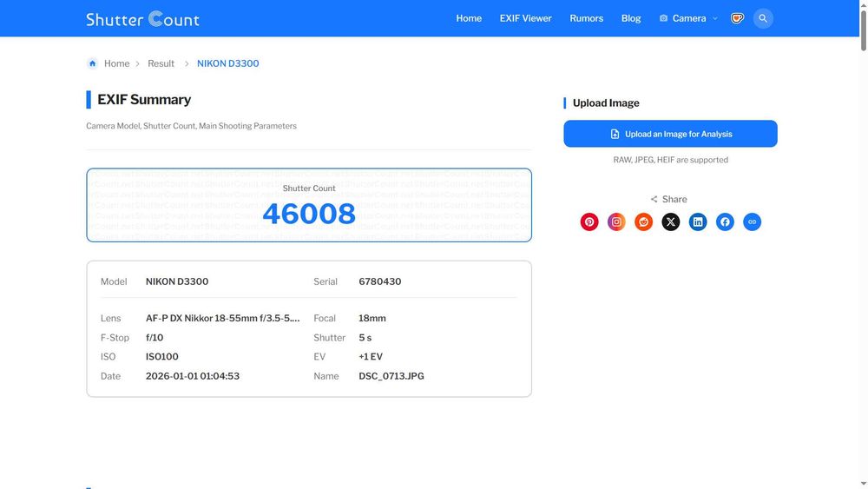
Task: Click the file name DSC_0713.JPG
Action: pos(391,376)
